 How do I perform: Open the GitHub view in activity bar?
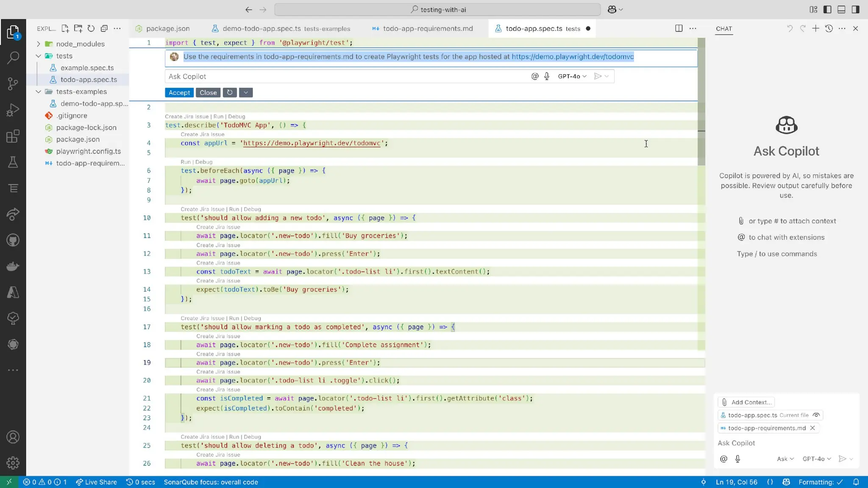[13, 240]
